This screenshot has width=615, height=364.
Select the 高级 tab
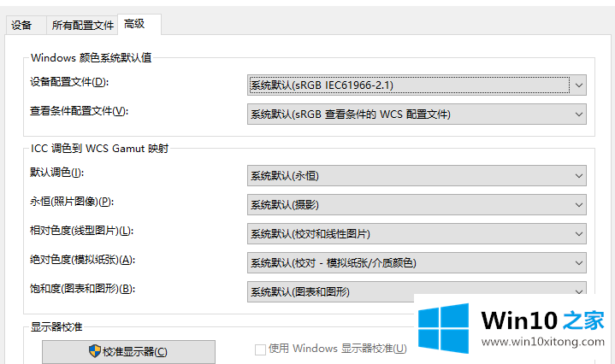(134, 24)
